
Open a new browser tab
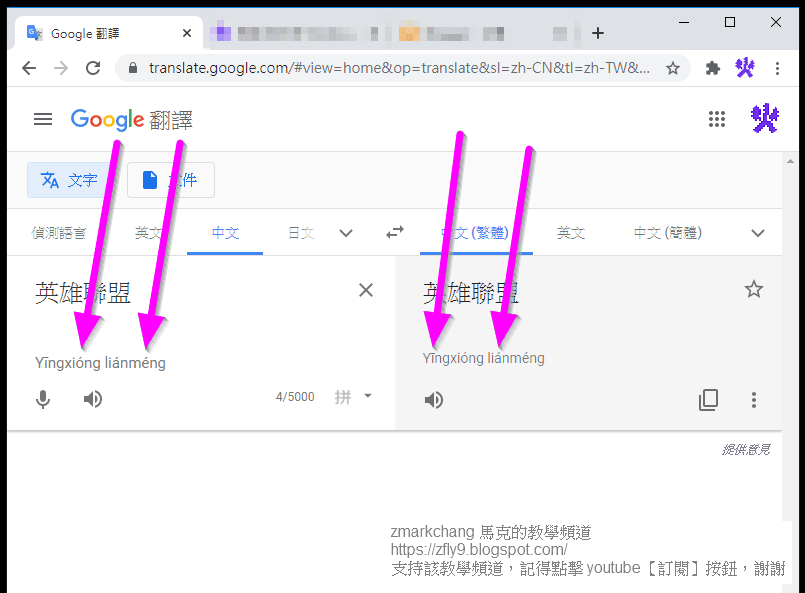point(598,33)
